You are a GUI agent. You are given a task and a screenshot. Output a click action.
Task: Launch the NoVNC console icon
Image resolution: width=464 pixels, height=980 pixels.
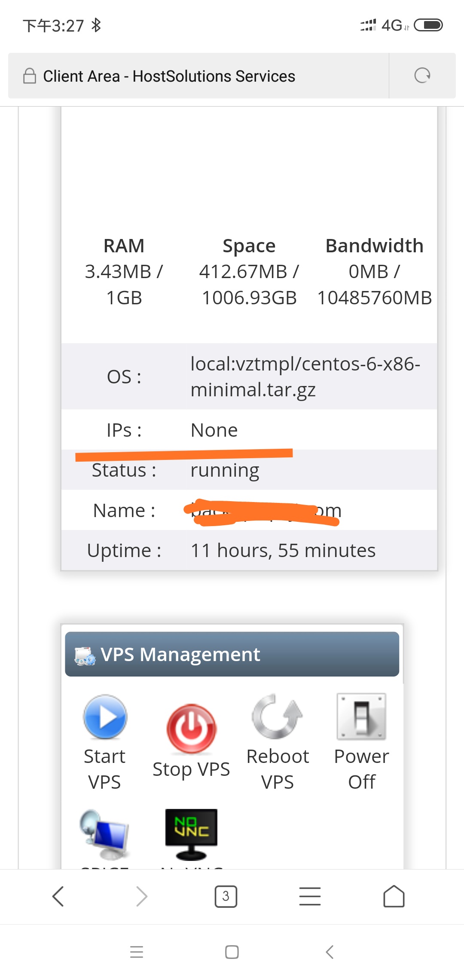click(191, 835)
